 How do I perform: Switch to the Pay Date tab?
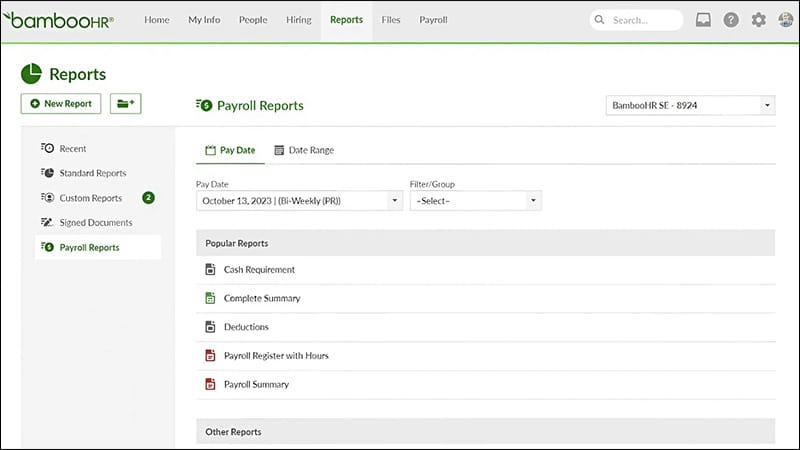230,150
